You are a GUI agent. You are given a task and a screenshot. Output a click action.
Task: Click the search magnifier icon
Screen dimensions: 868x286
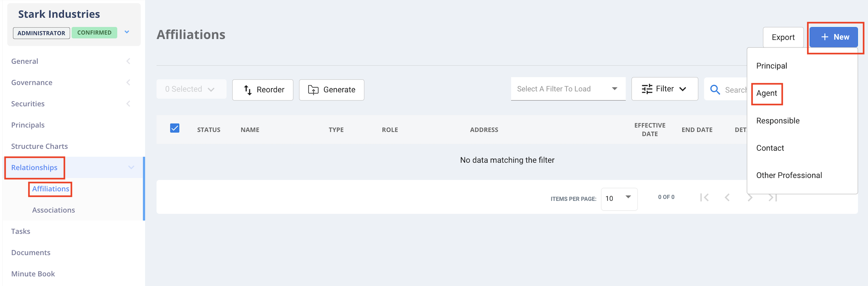tap(715, 90)
